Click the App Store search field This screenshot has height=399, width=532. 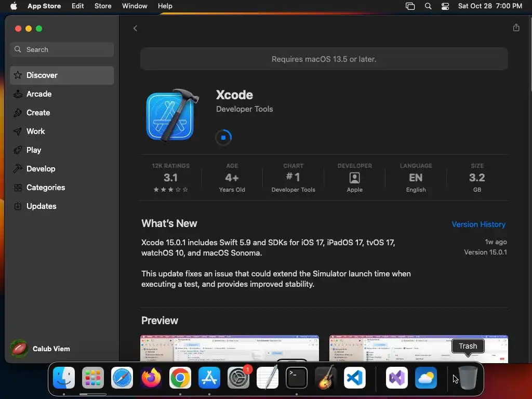[62, 49]
